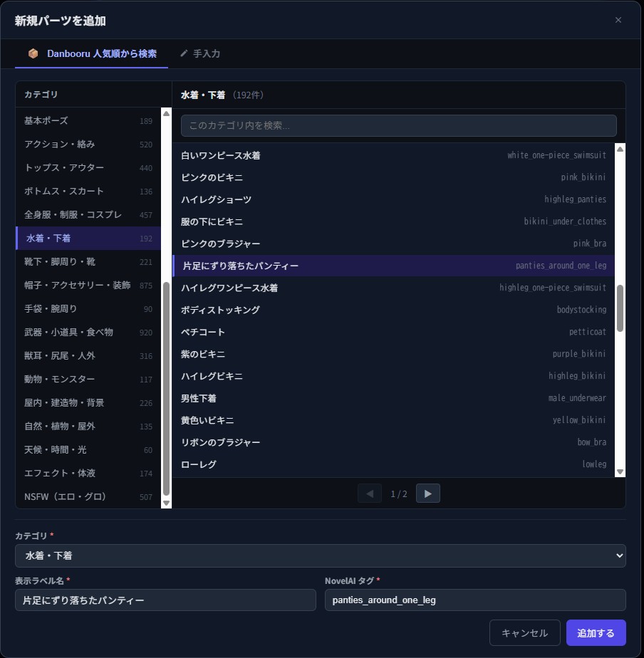Go to next page of results
Image resolution: width=644 pixels, height=658 pixels.
pos(427,493)
